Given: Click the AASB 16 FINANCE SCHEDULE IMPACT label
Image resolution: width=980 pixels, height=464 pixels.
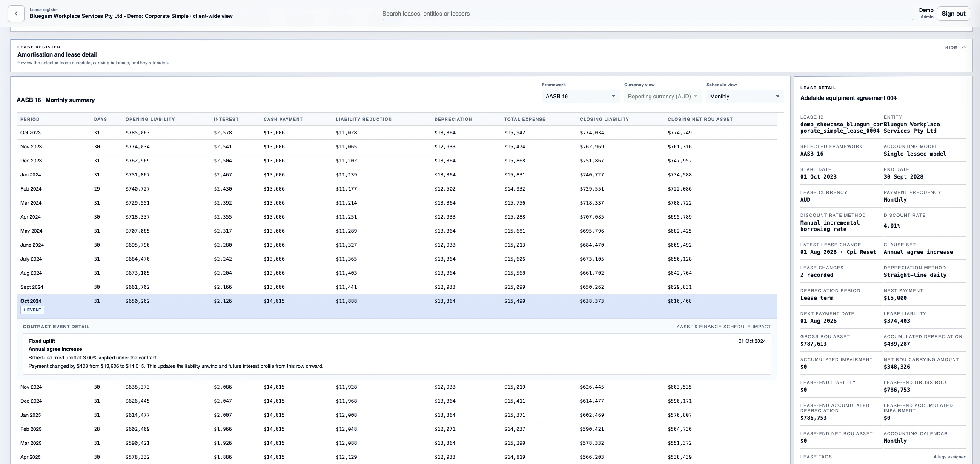Looking at the screenshot, I should click(x=724, y=327).
